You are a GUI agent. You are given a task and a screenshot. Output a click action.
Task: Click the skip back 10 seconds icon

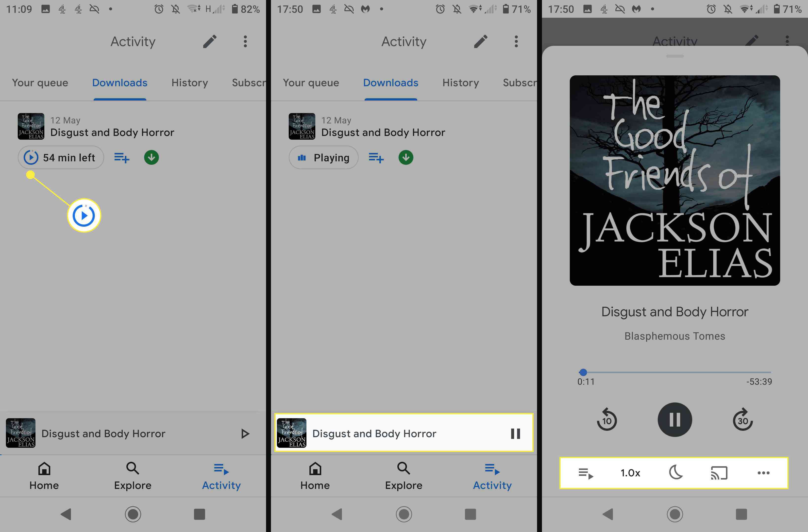[606, 420]
